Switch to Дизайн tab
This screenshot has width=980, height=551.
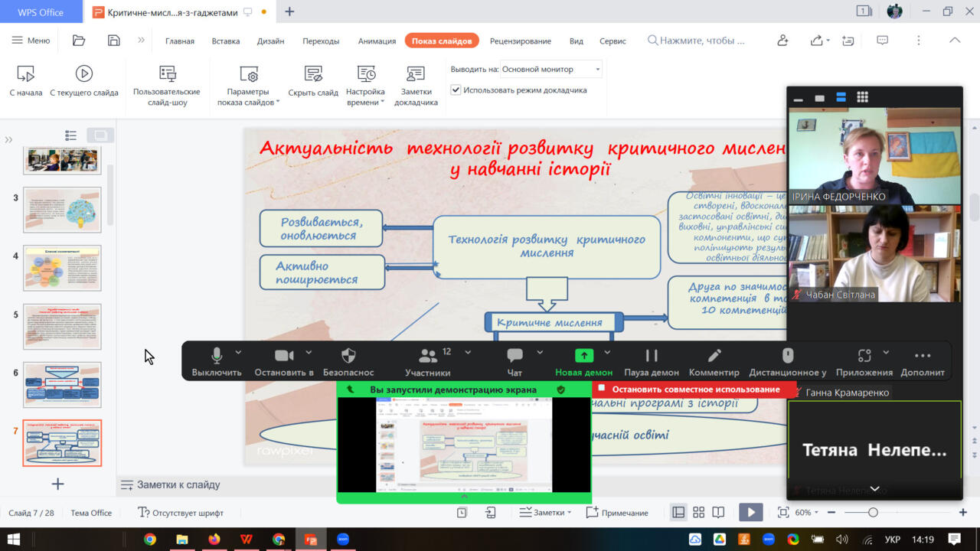[x=270, y=41]
